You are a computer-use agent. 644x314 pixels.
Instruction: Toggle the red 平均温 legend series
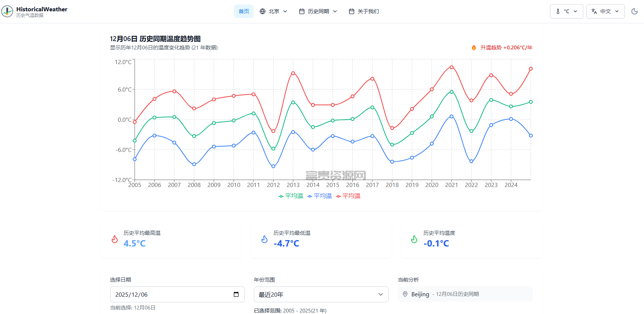(x=348, y=196)
